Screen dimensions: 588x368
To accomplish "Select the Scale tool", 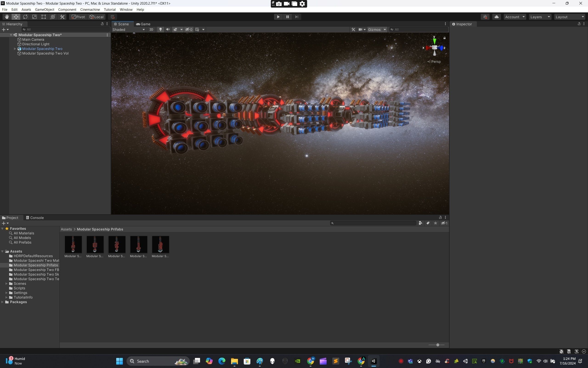I will pos(34,17).
